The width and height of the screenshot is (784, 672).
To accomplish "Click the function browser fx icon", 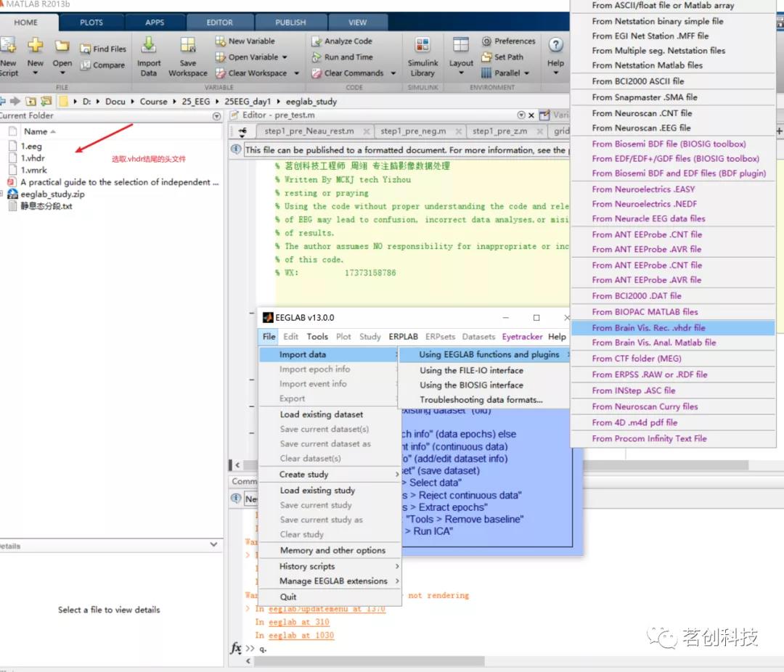I will click(236, 648).
